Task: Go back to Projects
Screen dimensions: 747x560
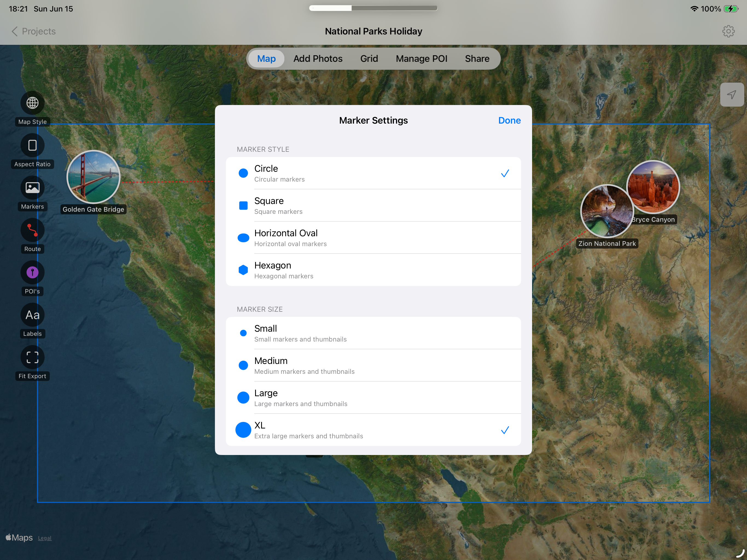Action: [33, 31]
